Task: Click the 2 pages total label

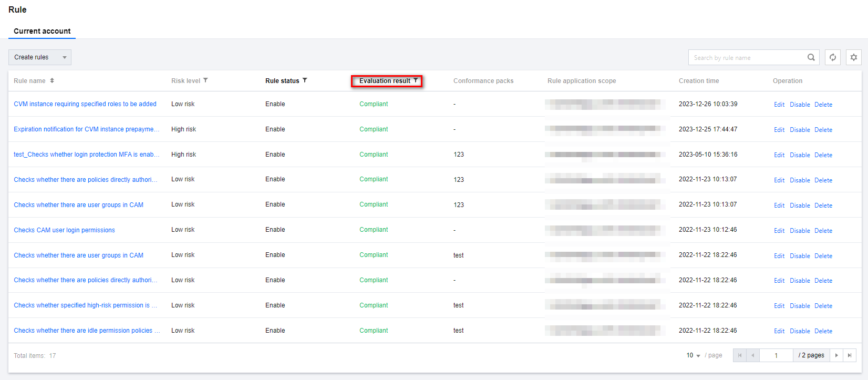Action: coord(811,355)
